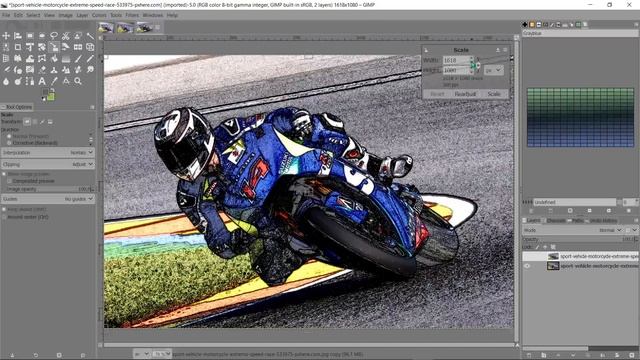This screenshot has height=360, width=640.
Task: Select the Move tool in toolbox
Action: pyautogui.click(x=6, y=36)
